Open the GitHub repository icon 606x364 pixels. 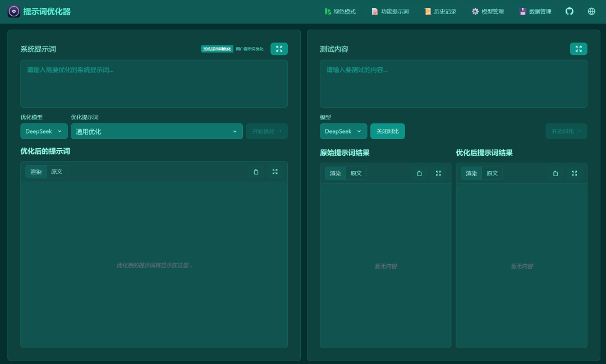(570, 12)
